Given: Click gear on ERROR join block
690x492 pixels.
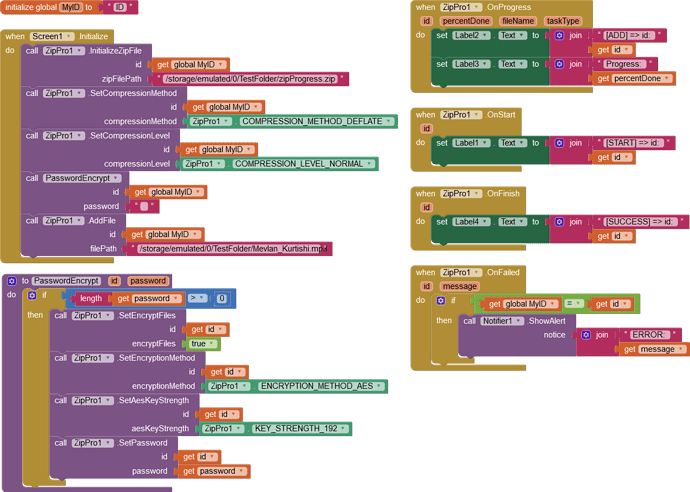Looking at the screenshot, I should (x=586, y=335).
